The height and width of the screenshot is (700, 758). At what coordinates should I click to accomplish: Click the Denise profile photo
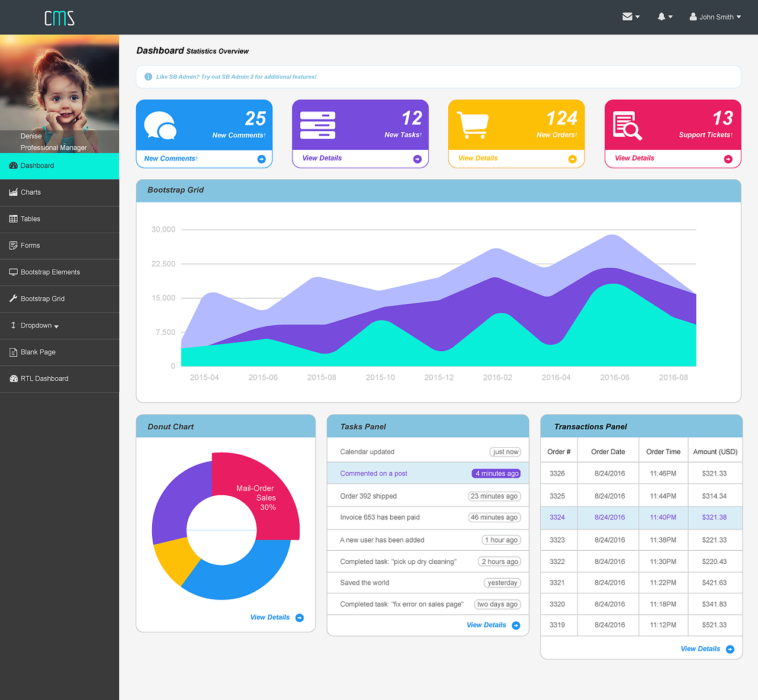click(59, 94)
